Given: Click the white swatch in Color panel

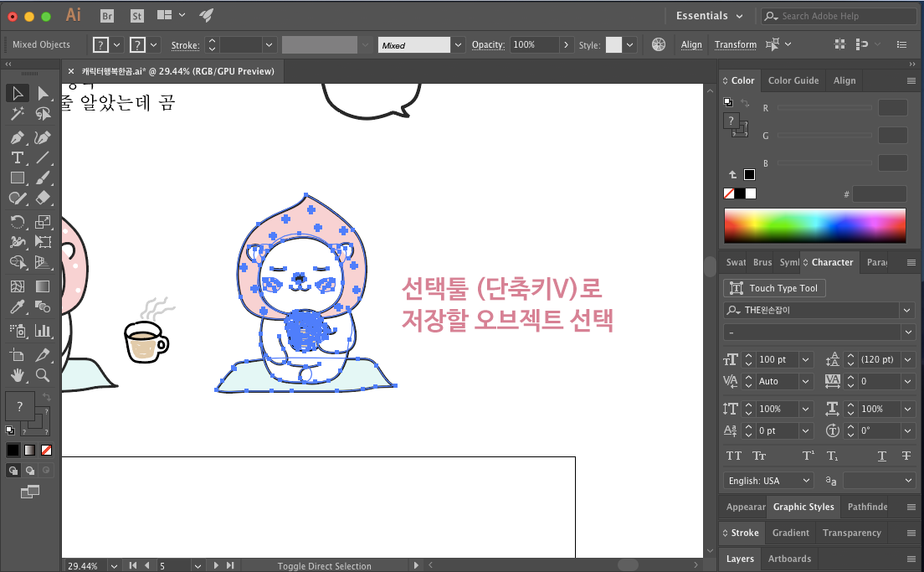Looking at the screenshot, I should click(x=750, y=193).
